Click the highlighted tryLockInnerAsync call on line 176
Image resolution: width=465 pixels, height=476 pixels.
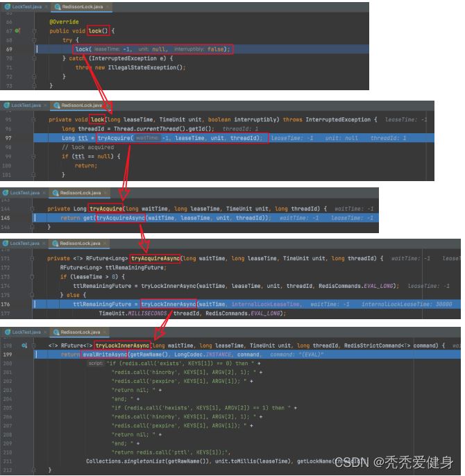tap(168, 304)
